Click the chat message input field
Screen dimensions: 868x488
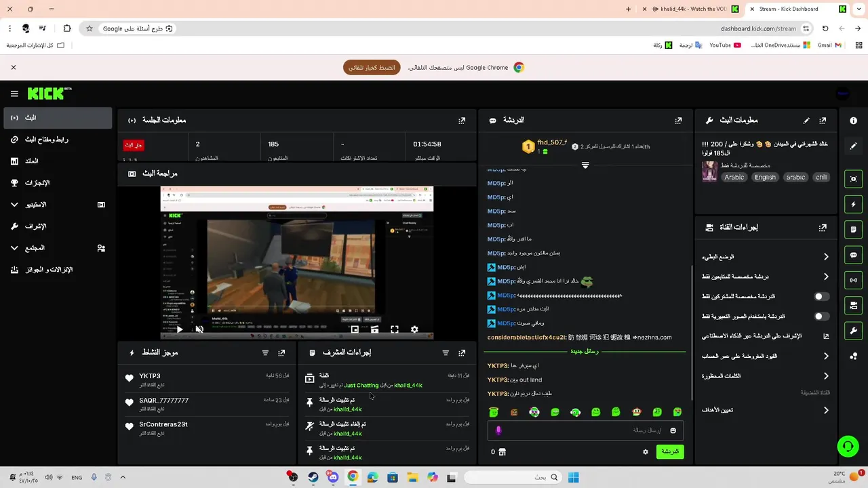pyautogui.click(x=585, y=430)
